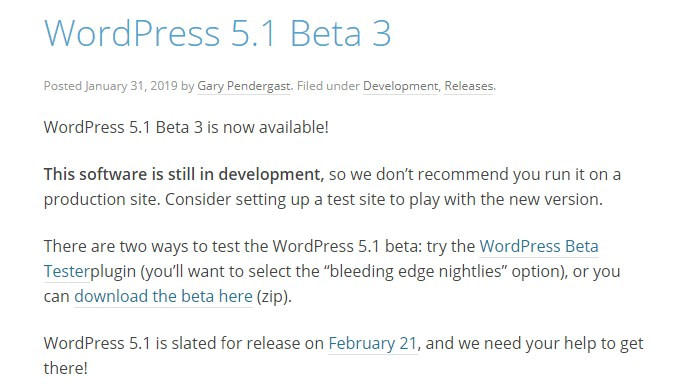Click the Filed under label text
Image resolution: width=678 pixels, height=385 pixels.
328,86
